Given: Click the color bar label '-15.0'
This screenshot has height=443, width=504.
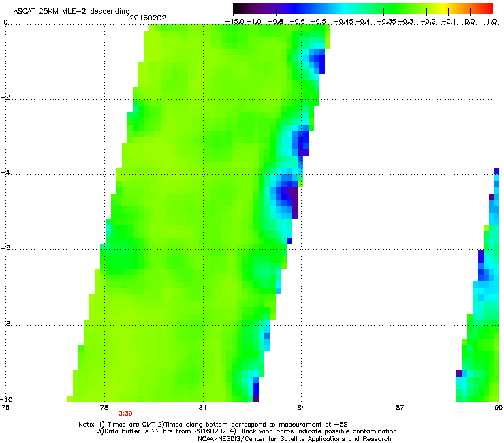Looking at the screenshot, I should point(235,22).
